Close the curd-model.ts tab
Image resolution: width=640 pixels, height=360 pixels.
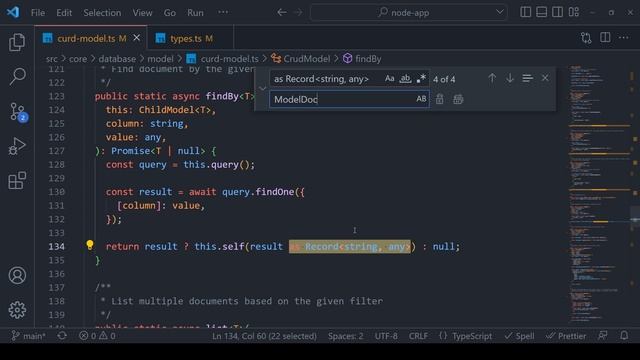137,38
